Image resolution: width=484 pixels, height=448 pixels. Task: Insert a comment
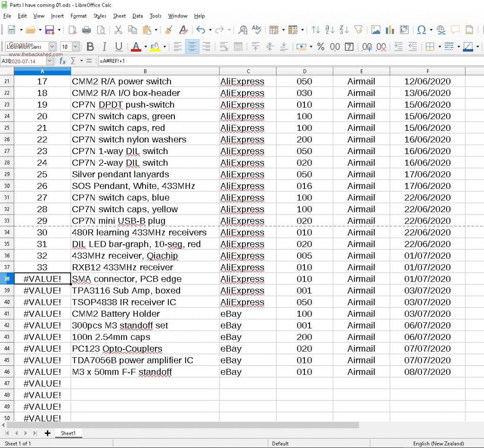(x=455, y=30)
